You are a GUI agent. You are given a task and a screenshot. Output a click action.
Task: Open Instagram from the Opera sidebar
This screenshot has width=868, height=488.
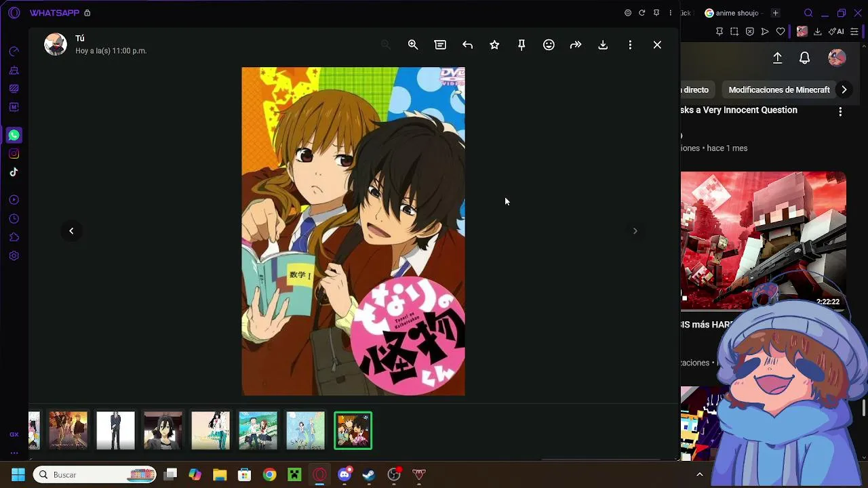pyautogui.click(x=14, y=154)
